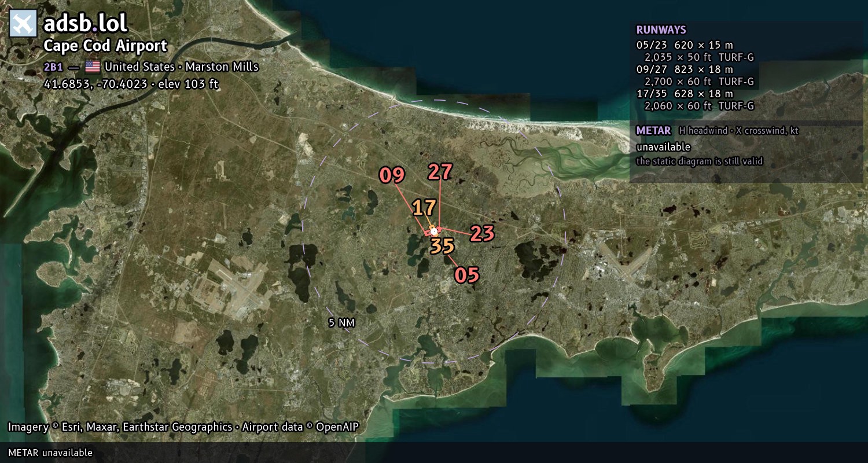
Task: Click the headwind crosswind legend text
Action: click(739, 131)
